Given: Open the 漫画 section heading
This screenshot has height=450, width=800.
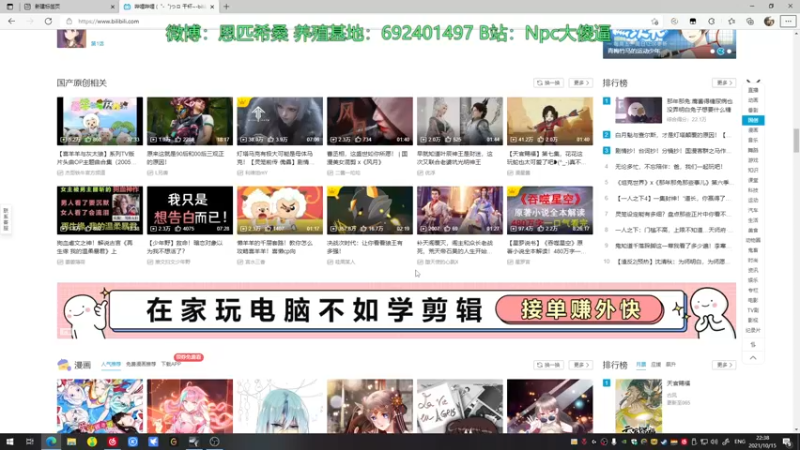Looking at the screenshot, I should point(82,365).
